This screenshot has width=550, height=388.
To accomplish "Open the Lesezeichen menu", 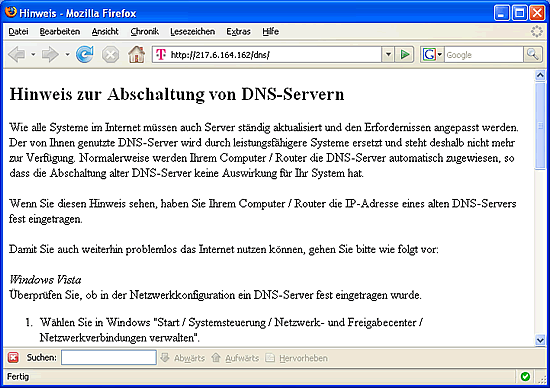I will (x=193, y=32).
